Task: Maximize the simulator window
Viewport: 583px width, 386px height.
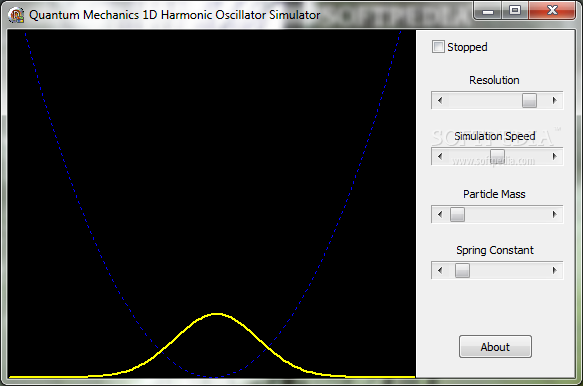Action: [x=515, y=10]
